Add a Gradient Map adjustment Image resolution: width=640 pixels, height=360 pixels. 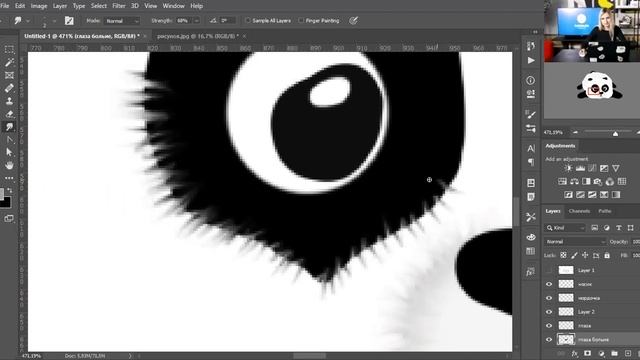[616, 195]
